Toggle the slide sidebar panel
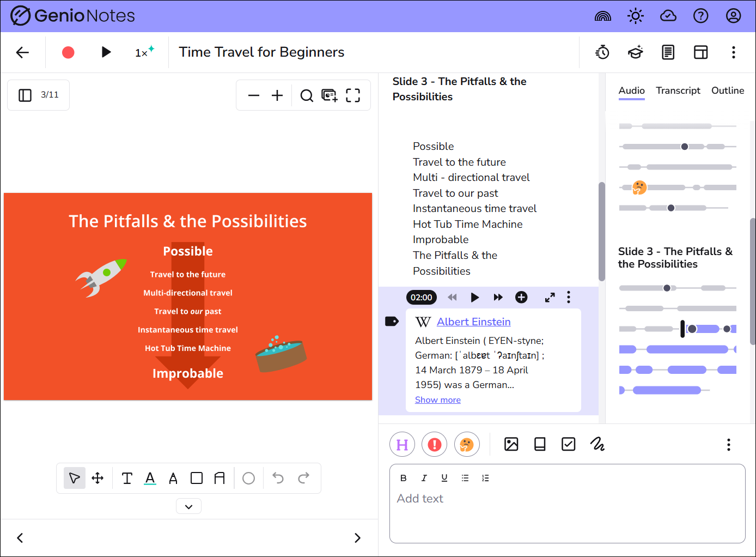The width and height of the screenshot is (756, 557). point(25,95)
